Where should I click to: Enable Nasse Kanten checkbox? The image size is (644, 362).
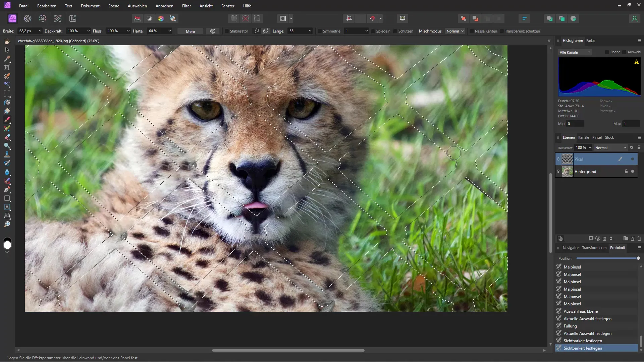tap(472, 31)
